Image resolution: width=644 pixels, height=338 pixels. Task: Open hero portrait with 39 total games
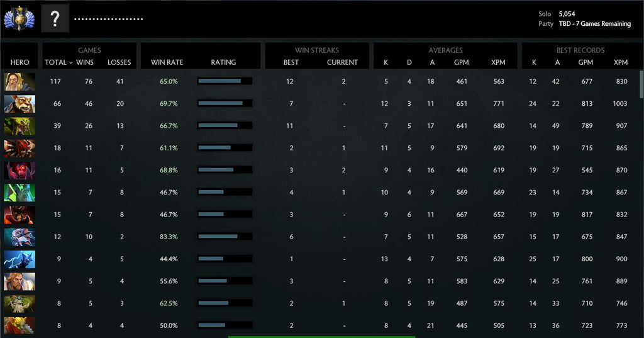coord(19,126)
